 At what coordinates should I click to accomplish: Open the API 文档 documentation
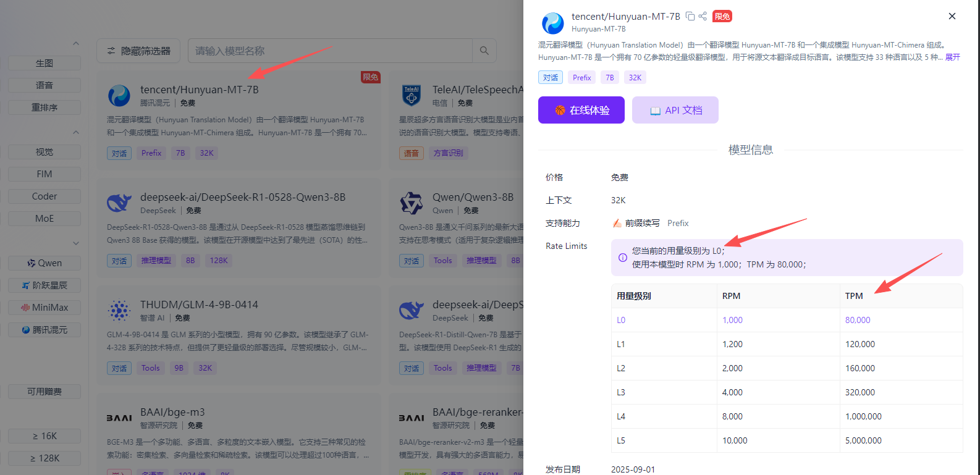click(675, 110)
